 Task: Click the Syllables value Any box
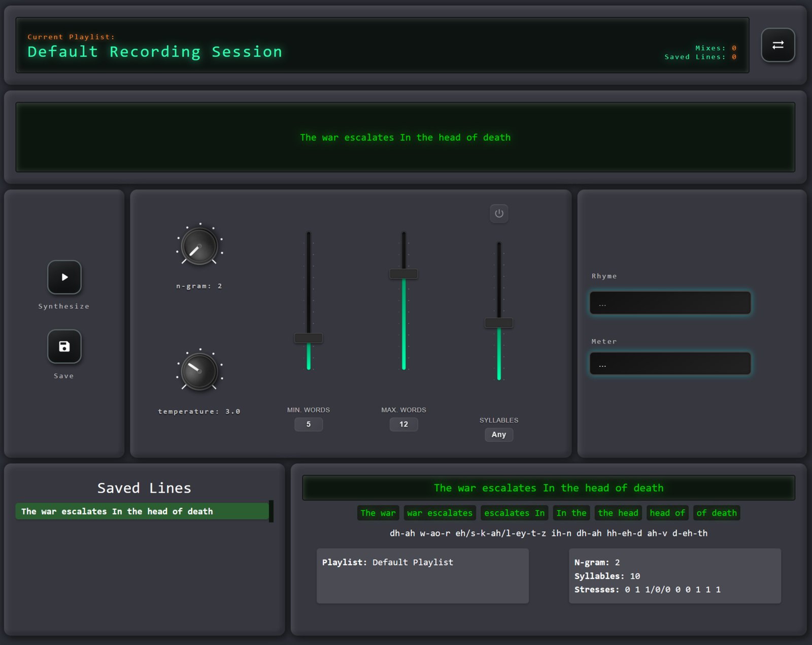pos(499,434)
